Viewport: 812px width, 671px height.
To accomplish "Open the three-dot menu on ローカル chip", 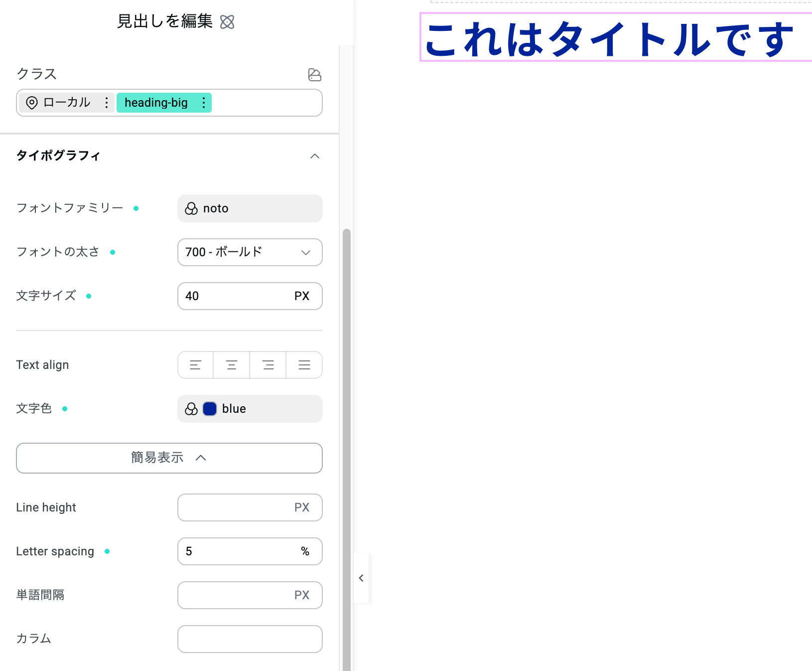I will click(x=106, y=103).
